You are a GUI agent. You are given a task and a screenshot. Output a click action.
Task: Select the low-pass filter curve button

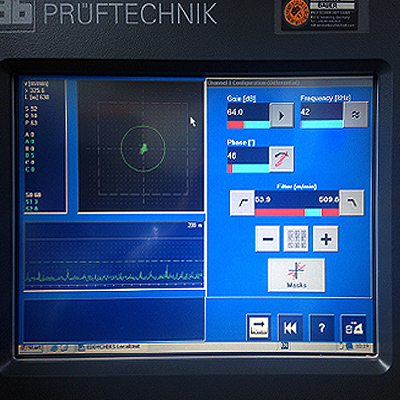click(352, 203)
